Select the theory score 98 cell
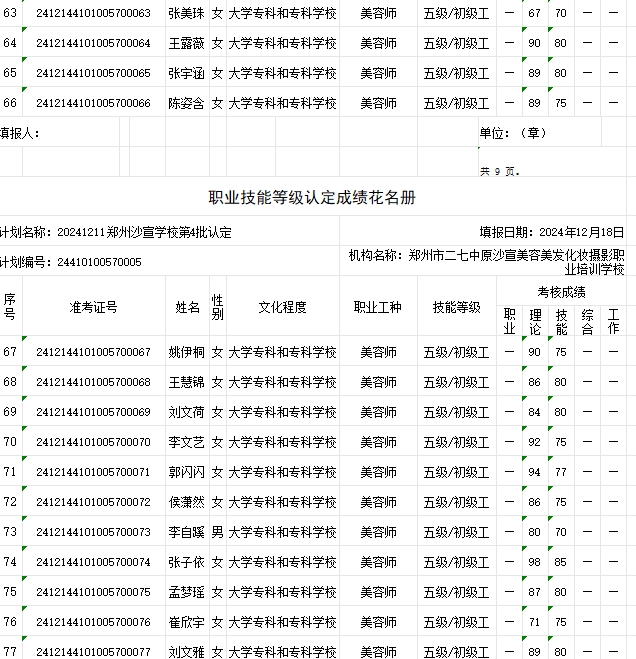The height and width of the screenshot is (659, 636). (x=535, y=562)
